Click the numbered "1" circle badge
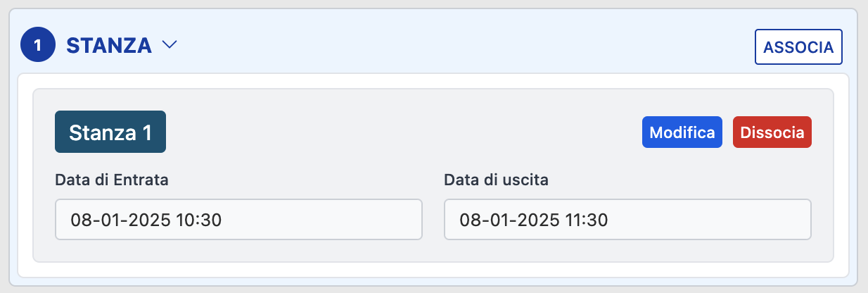 [38, 46]
